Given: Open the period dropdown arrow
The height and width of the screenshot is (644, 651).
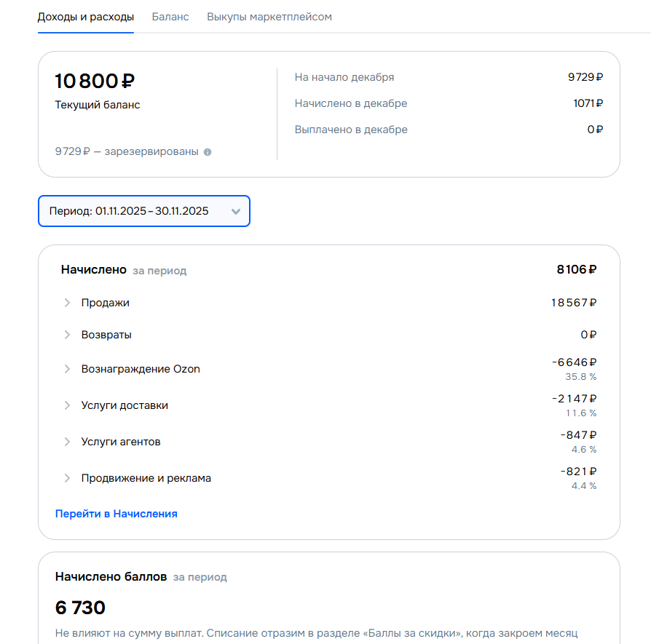Looking at the screenshot, I should pyautogui.click(x=235, y=212).
